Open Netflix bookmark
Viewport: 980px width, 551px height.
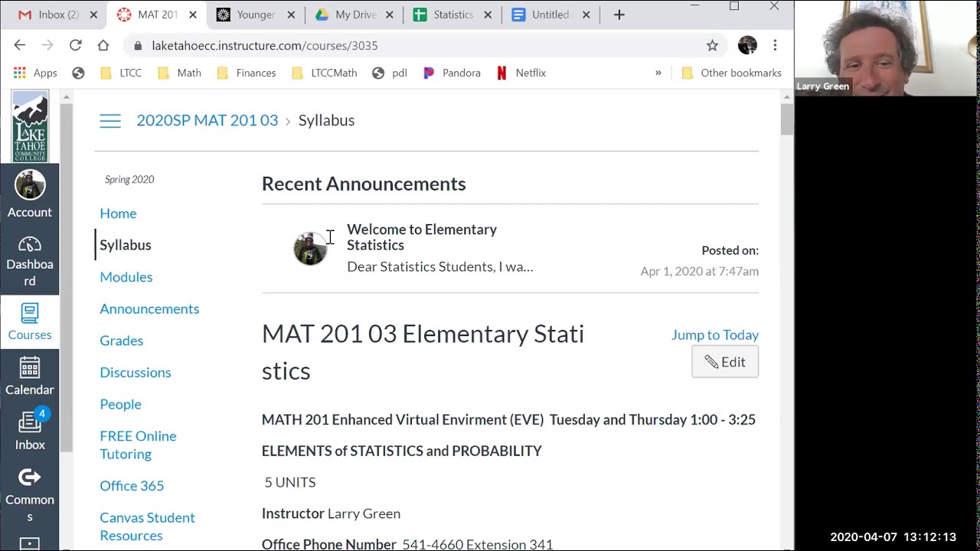[x=521, y=73]
